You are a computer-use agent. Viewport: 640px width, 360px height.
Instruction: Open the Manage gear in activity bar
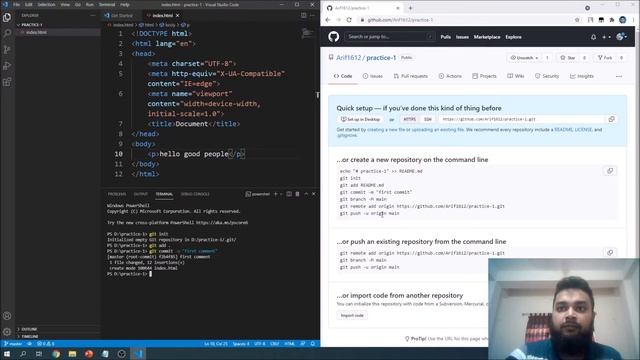click(7, 332)
